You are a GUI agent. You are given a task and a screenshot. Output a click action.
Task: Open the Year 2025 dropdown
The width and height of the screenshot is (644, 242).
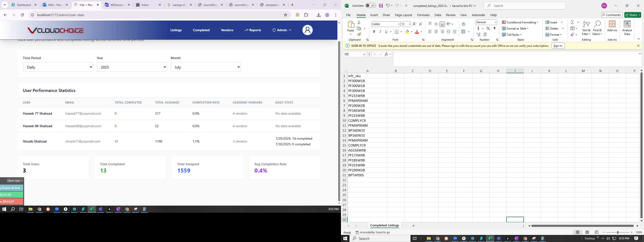click(x=132, y=67)
